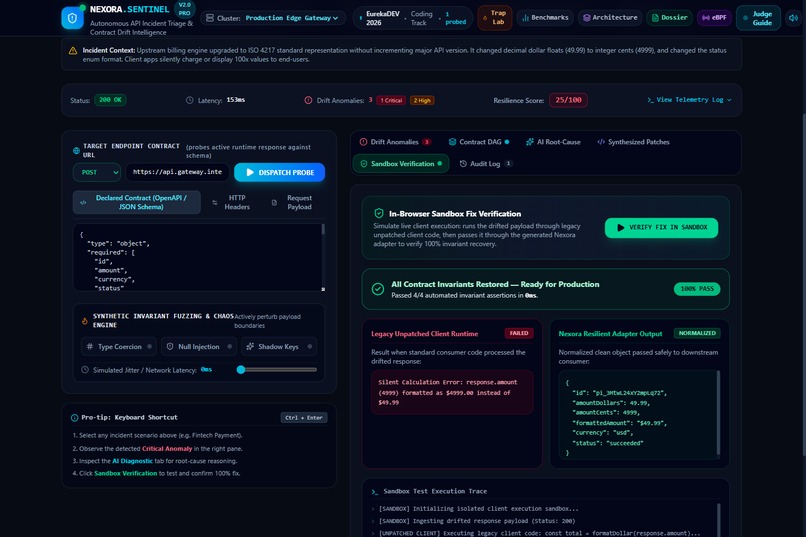Open Dossier
Screen dimensions: 806x537
click(669, 17)
